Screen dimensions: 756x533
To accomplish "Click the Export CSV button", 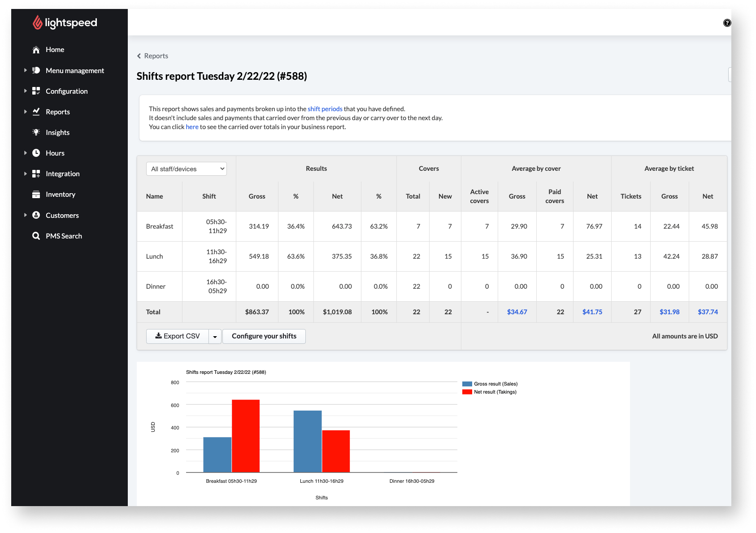I will pos(178,336).
